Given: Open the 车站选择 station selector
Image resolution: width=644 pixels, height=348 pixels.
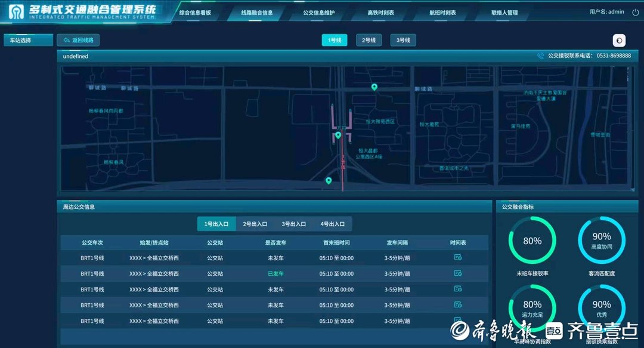Looking at the screenshot, I should (29, 41).
